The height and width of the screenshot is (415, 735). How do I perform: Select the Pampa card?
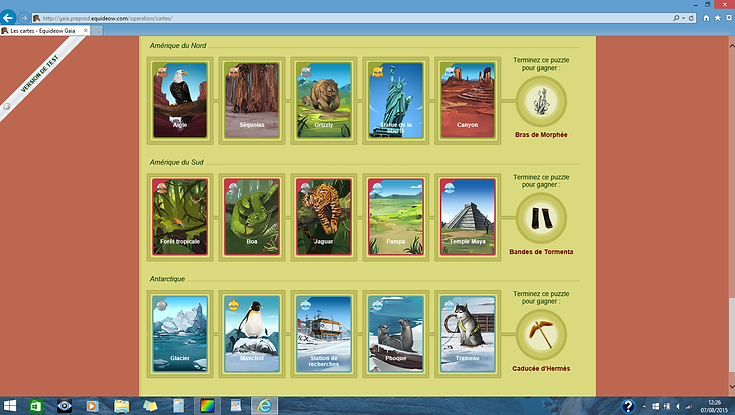tap(396, 217)
